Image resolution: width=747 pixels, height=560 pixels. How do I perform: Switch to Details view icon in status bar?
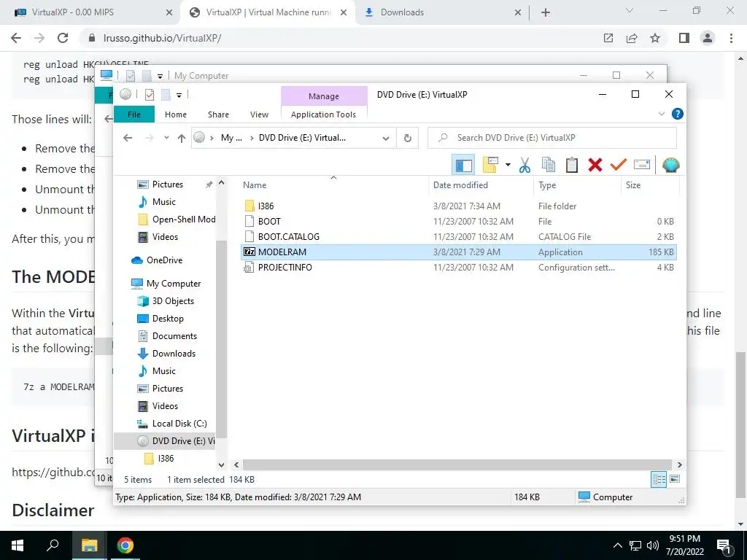(x=659, y=480)
